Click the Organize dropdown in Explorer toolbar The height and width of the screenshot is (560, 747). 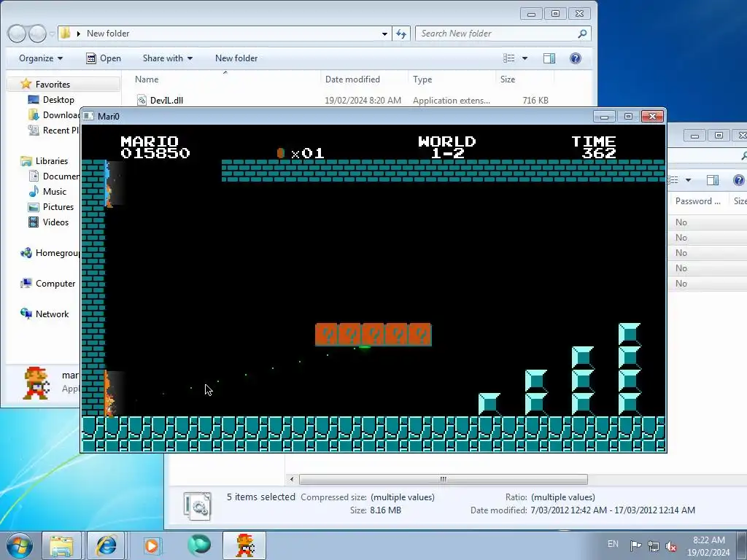41,58
